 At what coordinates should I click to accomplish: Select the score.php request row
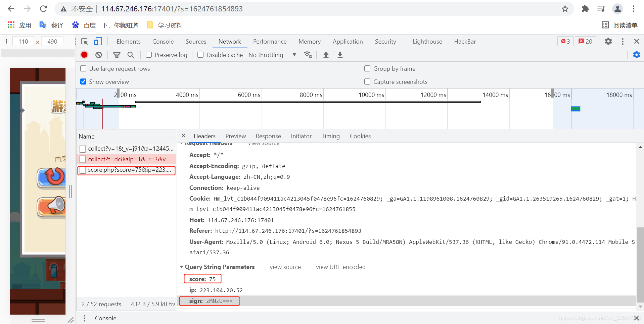click(126, 170)
